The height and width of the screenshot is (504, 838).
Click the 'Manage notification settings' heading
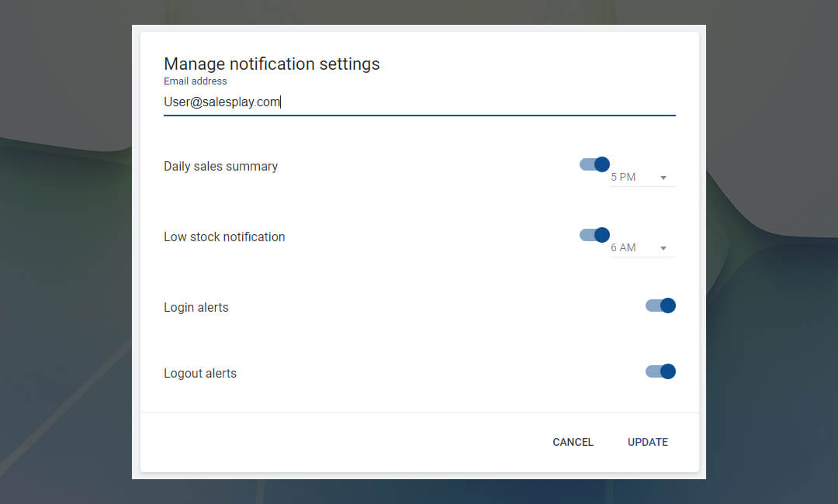coord(272,64)
